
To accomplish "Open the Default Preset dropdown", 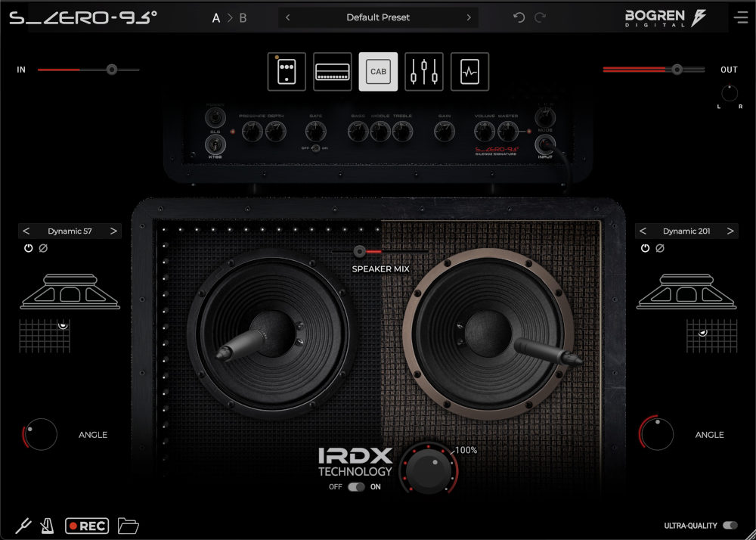I will [x=378, y=17].
